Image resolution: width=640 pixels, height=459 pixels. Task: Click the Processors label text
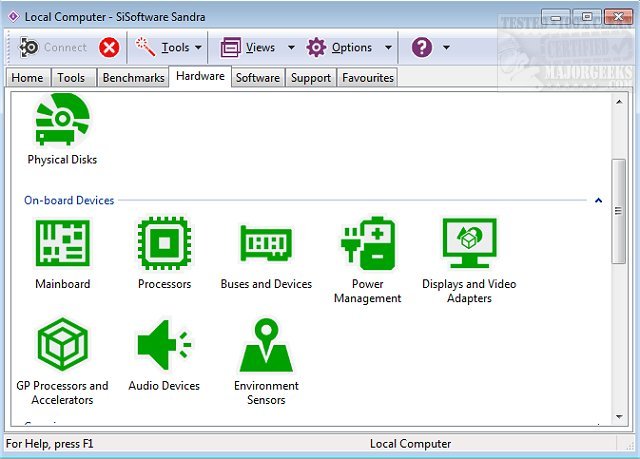click(x=164, y=284)
